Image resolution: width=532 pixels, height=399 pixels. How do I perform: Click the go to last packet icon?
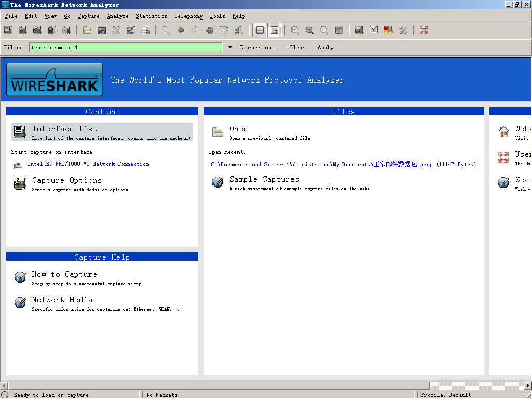click(x=239, y=30)
